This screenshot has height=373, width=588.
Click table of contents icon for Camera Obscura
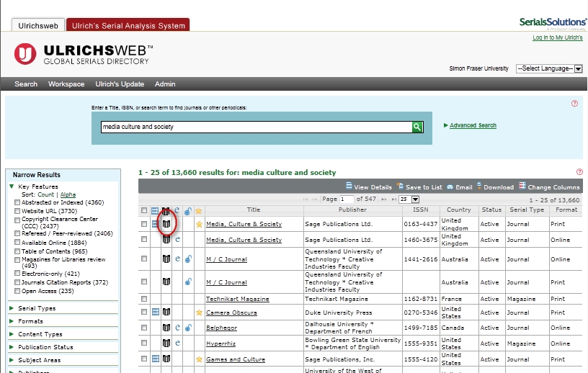tap(155, 312)
